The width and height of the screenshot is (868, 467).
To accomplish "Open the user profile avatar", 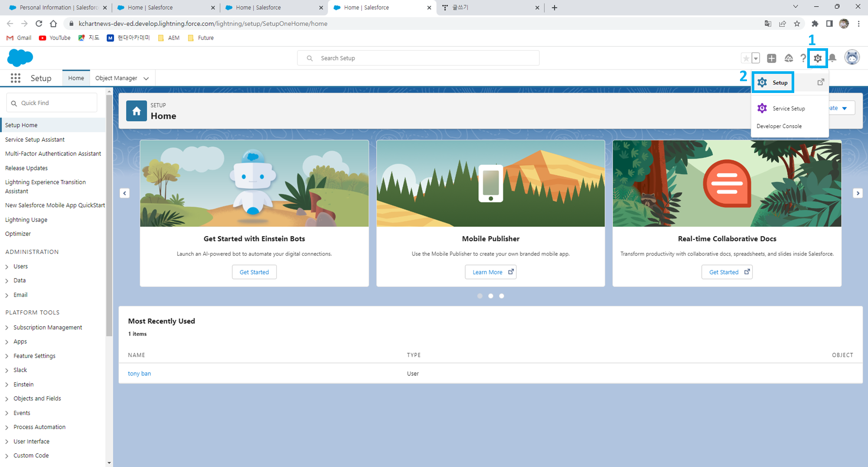I will 852,57.
